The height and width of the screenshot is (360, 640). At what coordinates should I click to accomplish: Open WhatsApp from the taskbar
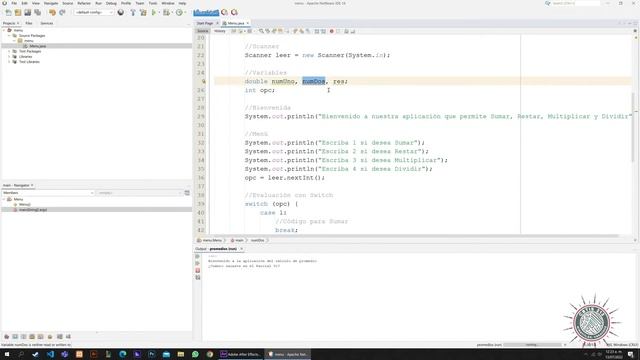(x=195, y=354)
